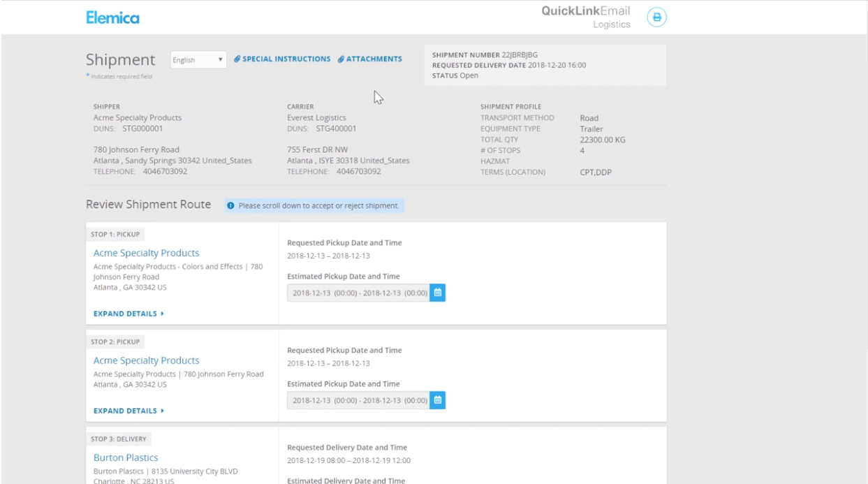Click the 'STOP 2: PICKUP' label
The height and width of the screenshot is (484, 868).
click(115, 342)
